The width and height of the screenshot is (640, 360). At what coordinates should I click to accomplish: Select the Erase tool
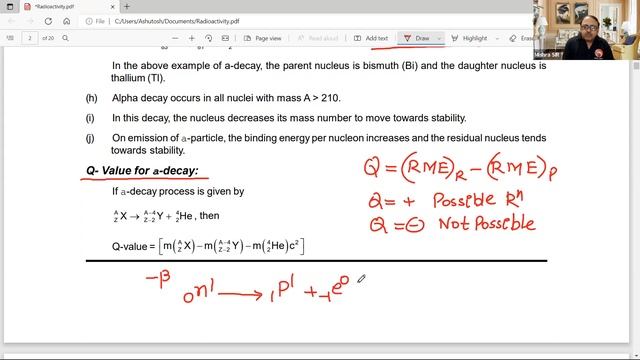coord(521,38)
